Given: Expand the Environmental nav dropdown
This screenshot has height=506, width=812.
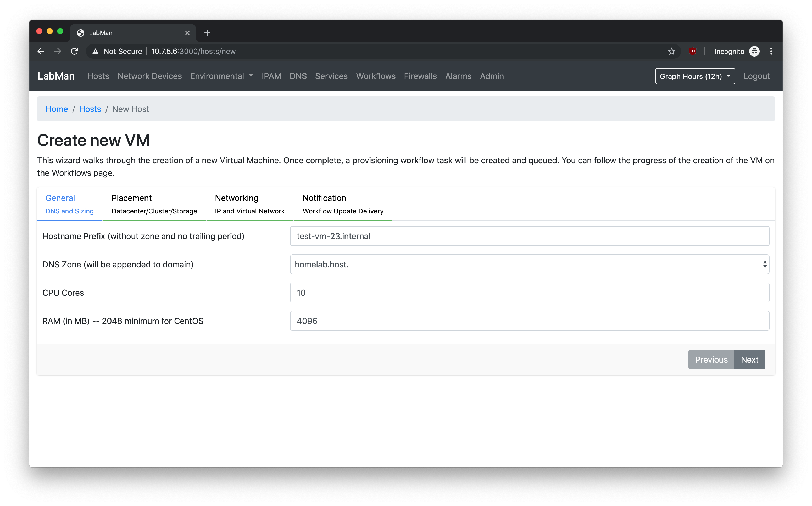Looking at the screenshot, I should [x=221, y=76].
